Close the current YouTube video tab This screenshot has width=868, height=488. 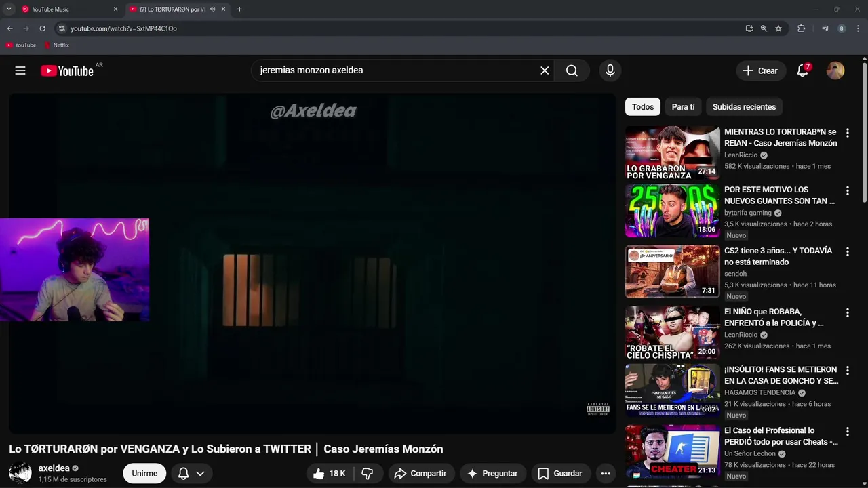click(223, 9)
